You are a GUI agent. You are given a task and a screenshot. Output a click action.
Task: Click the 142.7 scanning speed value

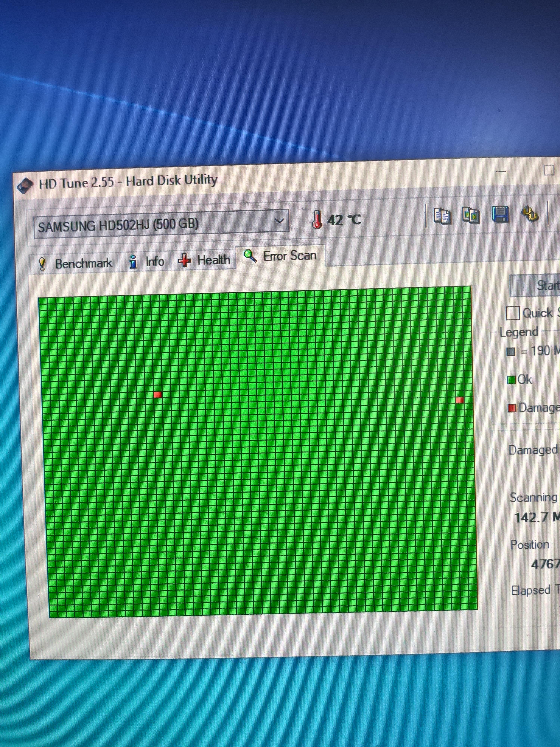tap(537, 518)
